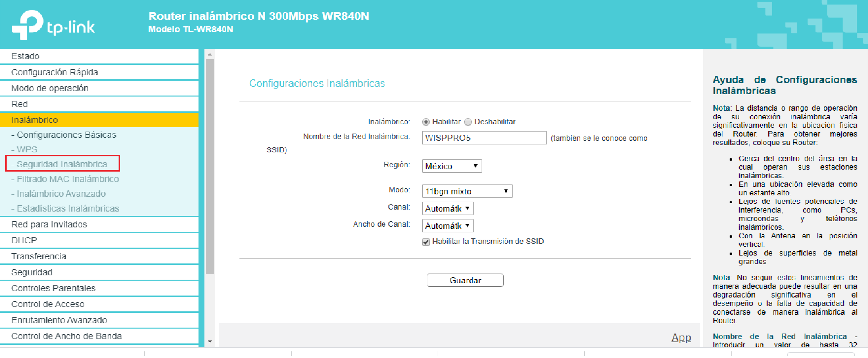The image size is (868, 358).
Task: Select the Deshabilitar radio button
Action: (x=468, y=122)
